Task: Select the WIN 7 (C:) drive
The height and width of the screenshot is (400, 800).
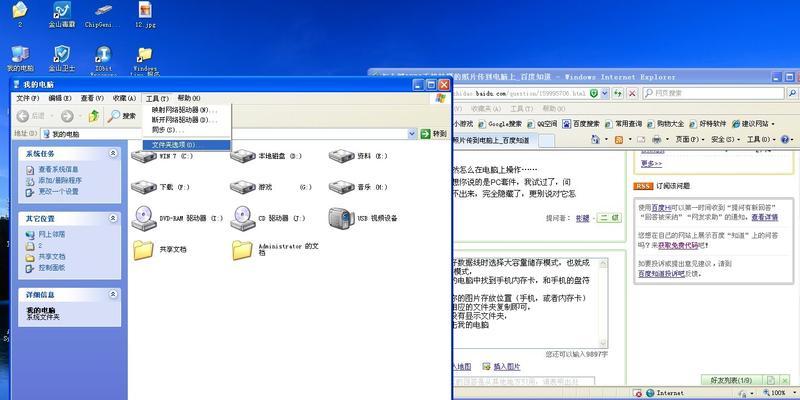Action: (162, 156)
